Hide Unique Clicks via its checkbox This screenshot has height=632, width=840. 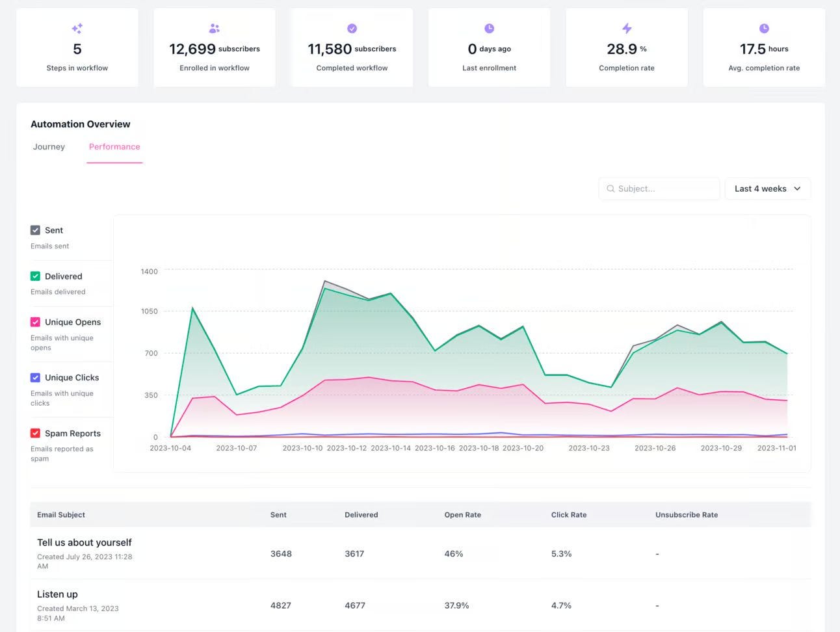35,377
